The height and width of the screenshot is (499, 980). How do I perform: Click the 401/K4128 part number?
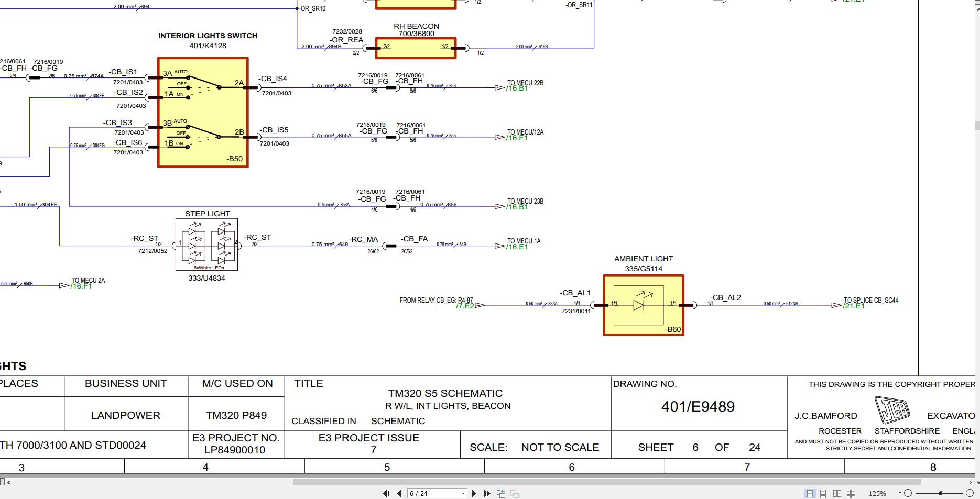click(x=208, y=46)
